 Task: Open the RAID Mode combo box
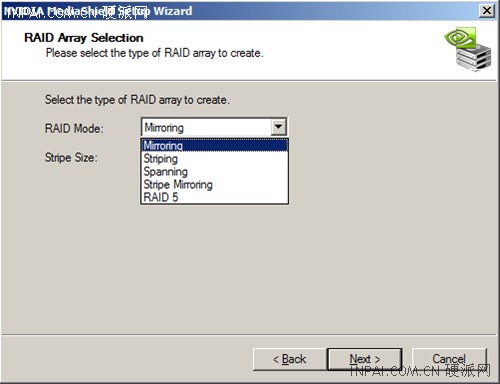click(x=214, y=127)
